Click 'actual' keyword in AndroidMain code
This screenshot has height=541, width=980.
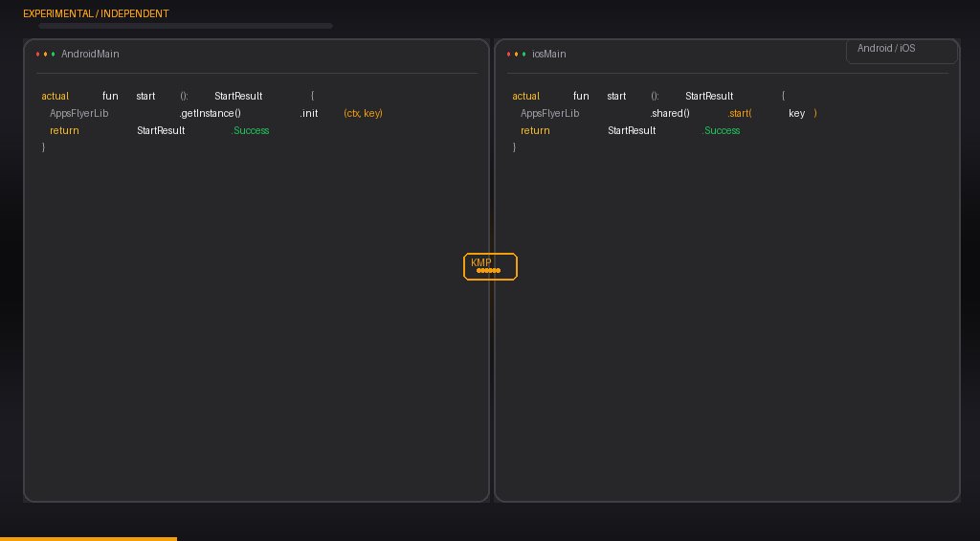(55, 97)
